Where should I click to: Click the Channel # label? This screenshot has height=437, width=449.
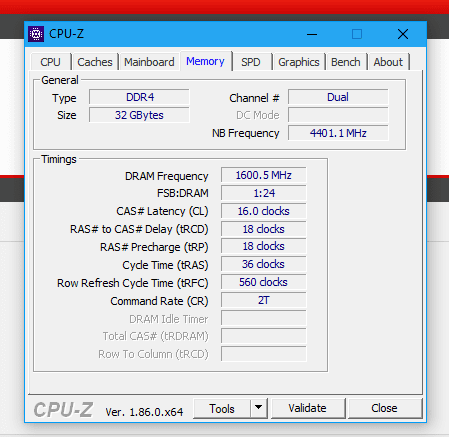(254, 98)
